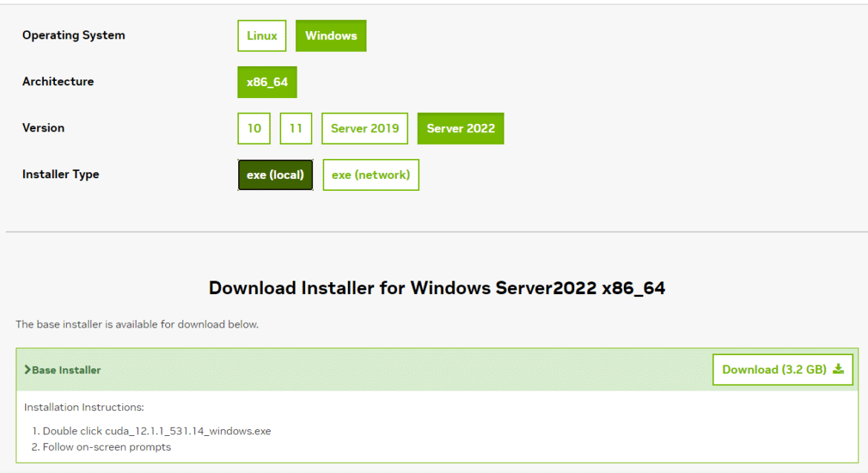Click the 'Installer Type' label
Image resolution: width=868 pixels, height=473 pixels.
click(61, 174)
